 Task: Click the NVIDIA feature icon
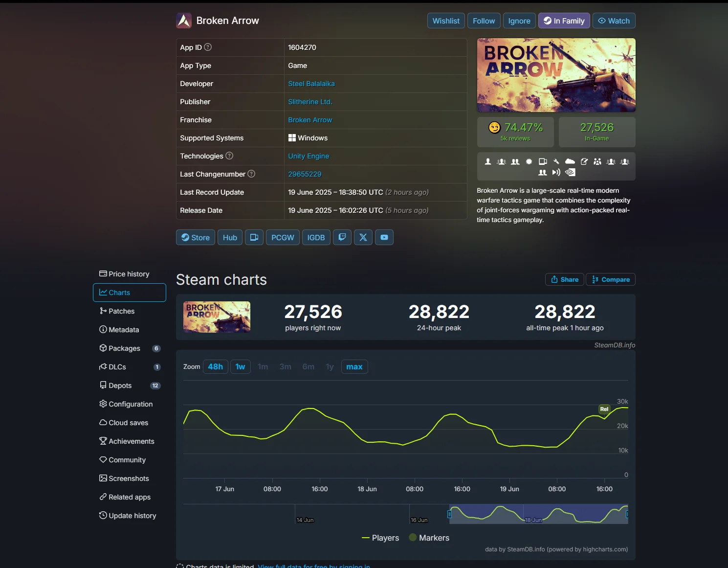[x=570, y=172]
